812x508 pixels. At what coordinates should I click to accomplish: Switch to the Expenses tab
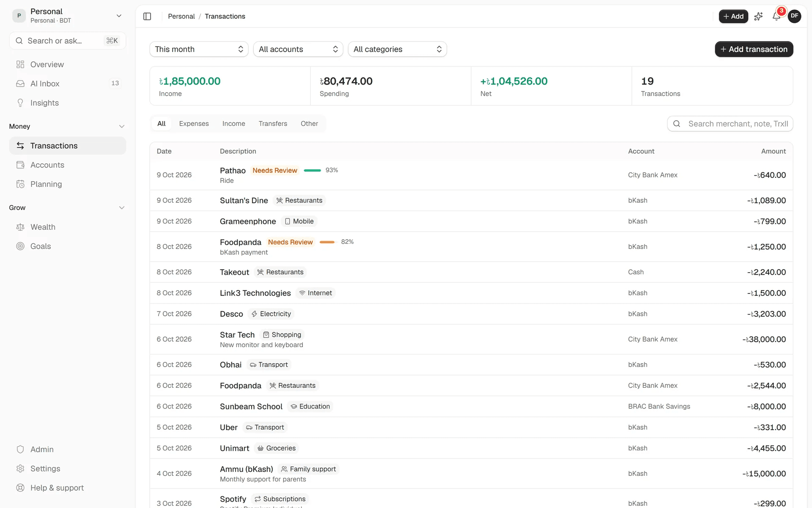click(x=194, y=124)
